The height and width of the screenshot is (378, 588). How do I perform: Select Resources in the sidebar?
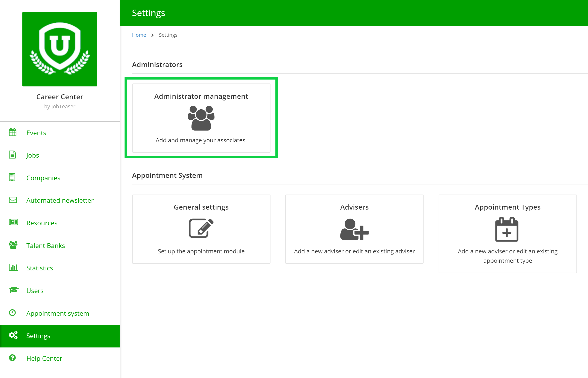(x=60, y=223)
